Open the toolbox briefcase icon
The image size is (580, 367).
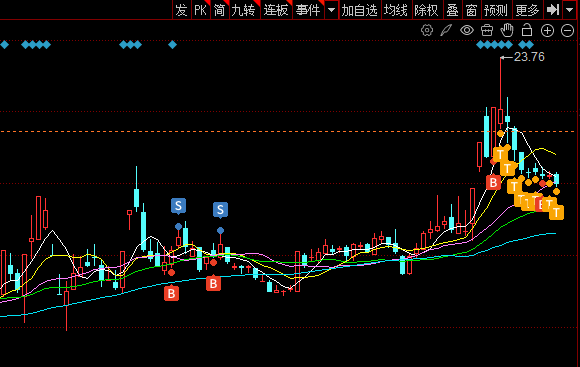[487, 30]
